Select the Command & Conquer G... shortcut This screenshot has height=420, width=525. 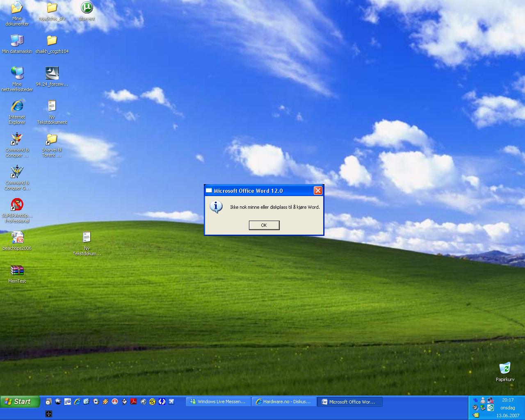point(17,178)
